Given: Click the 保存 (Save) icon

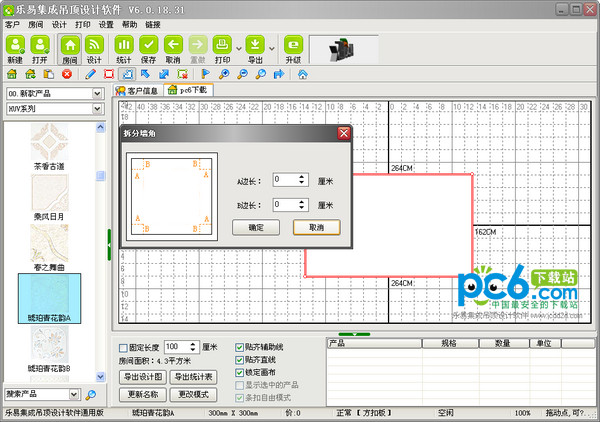Looking at the screenshot, I should (148, 46).
